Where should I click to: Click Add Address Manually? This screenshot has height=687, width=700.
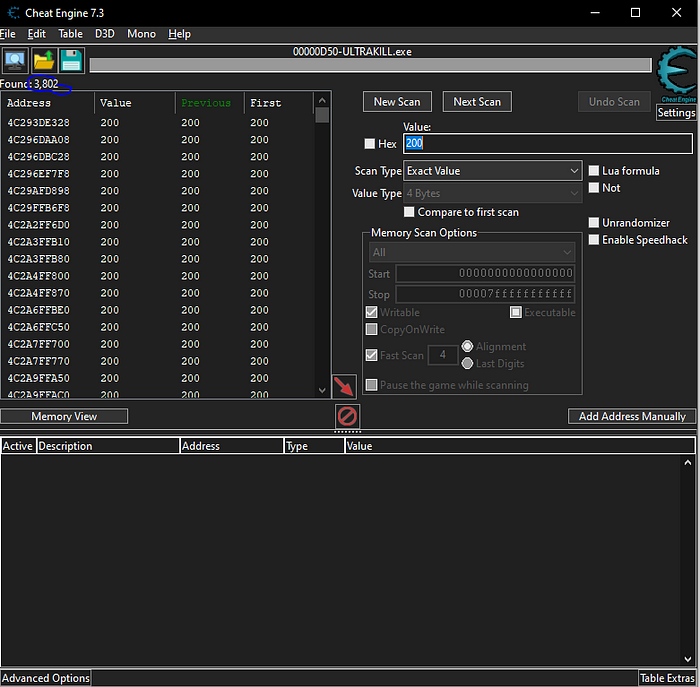click(x=632, y=416)
